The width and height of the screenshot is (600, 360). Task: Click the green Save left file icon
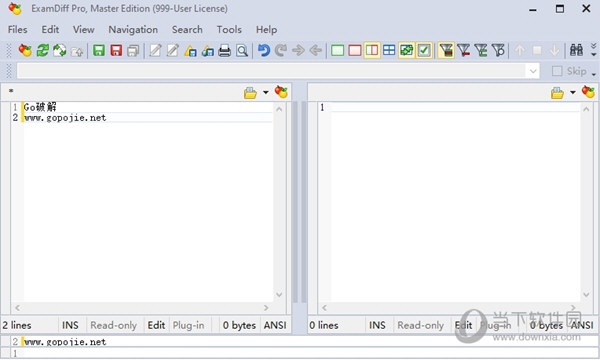click(x=99, y=50)
